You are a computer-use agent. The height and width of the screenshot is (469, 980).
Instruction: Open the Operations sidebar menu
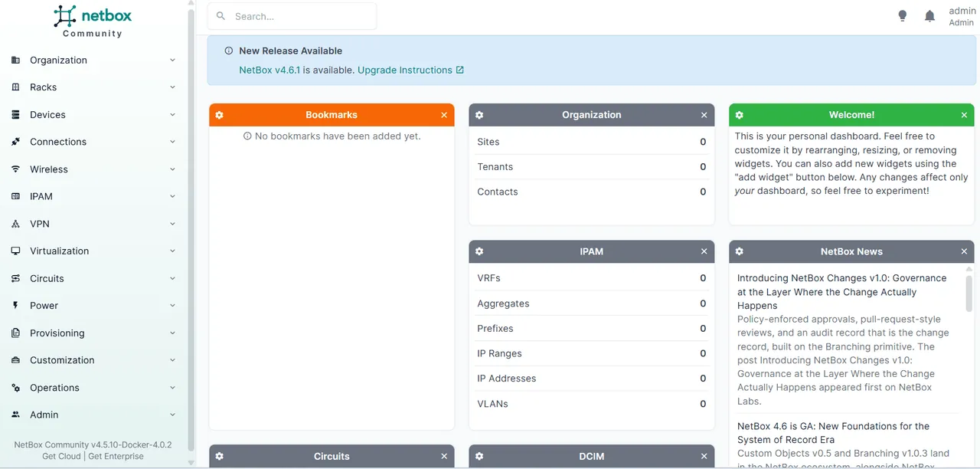tap(93, 388)
